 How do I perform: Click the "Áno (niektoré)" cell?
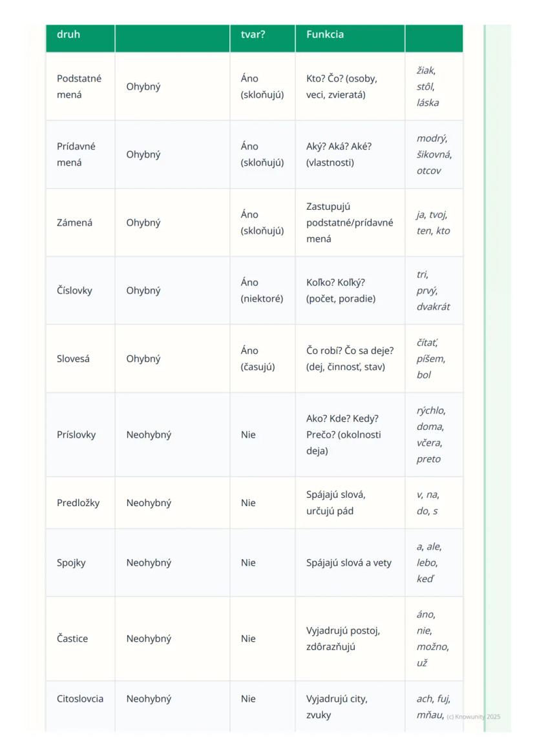262,291
